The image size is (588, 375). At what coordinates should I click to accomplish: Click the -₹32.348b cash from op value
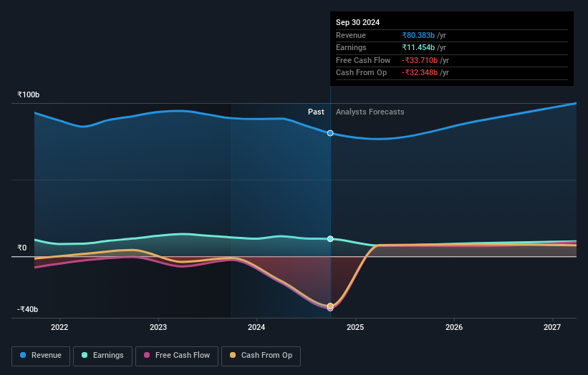point(420,73)
